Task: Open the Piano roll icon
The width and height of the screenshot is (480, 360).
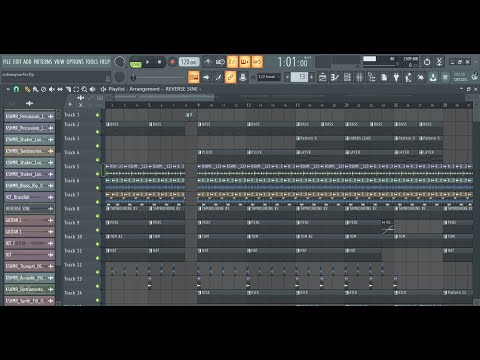Action: [335, 77]
